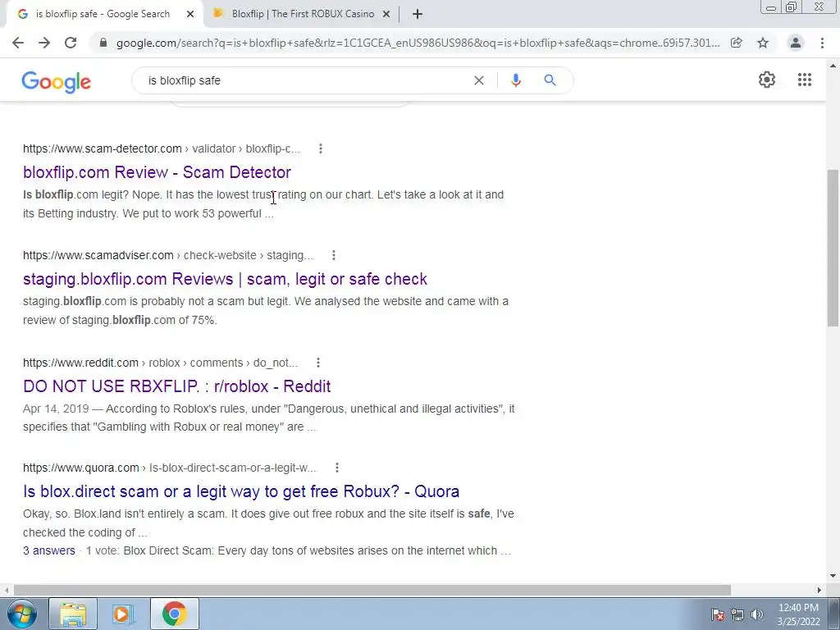Image resolution: width=840 pixels, height=630 pixels.
Task: Switch to Bloxflip ROBUX Casino tab
Action: tap(303, 14)
